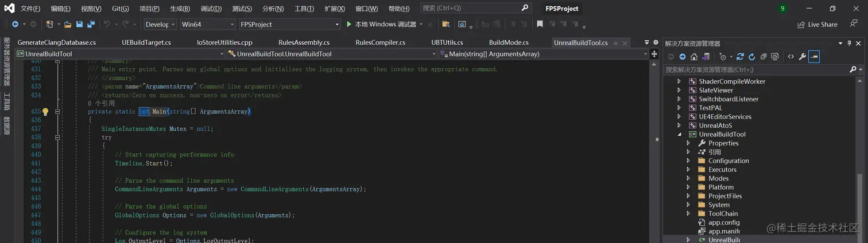This screenshot has width=868, height=243.
Task: Click the redo arrow icon
Action: (125, 24)
